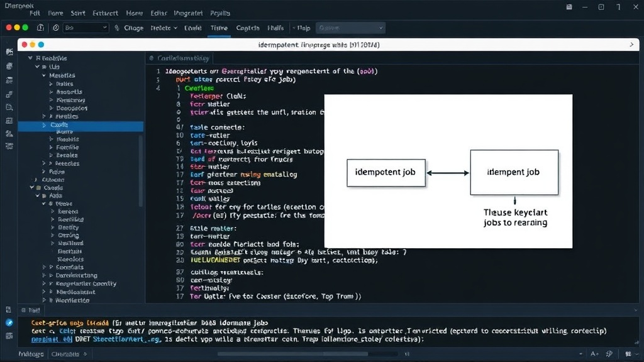Expand the Doospstot tree node
This screenshot has height=362, width=644.
point(52,108)
